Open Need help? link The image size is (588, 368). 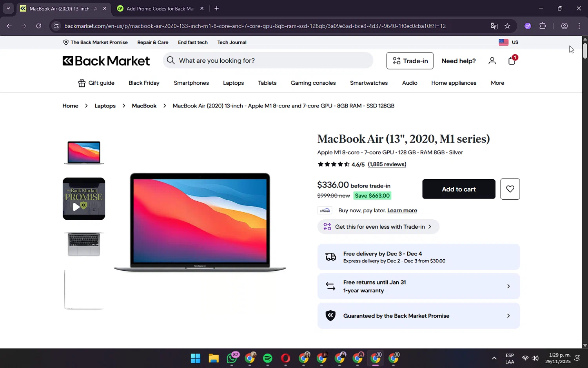[x=459, y=61]
